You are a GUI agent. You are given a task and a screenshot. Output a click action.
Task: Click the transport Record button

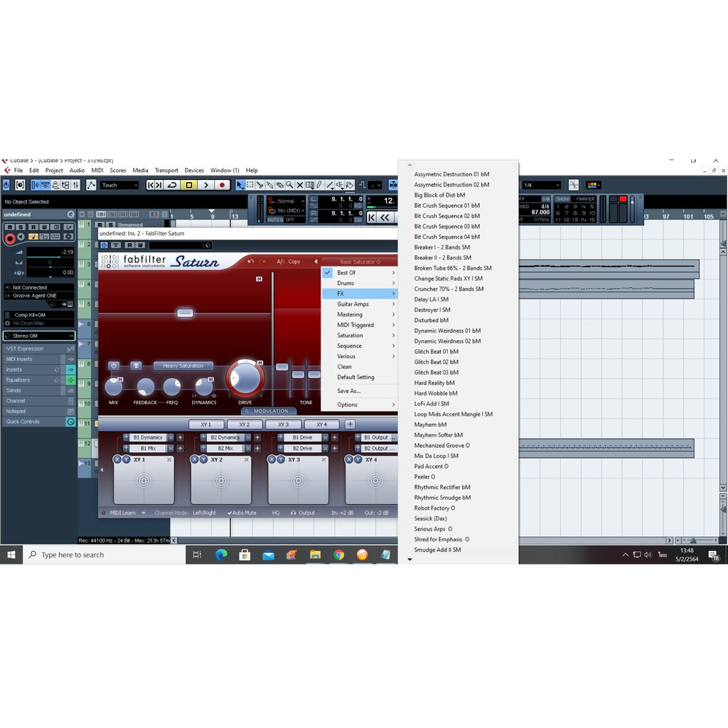point(222,185)
